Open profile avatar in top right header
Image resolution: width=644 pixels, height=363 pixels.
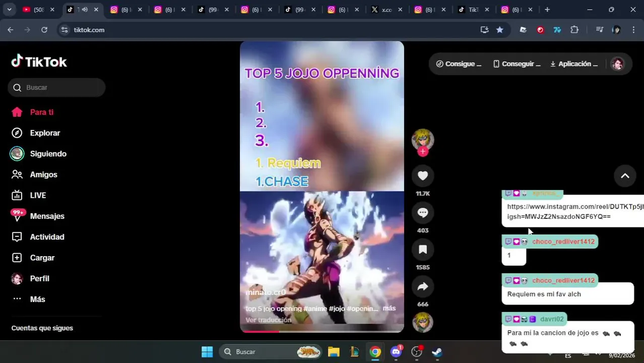coord(617,64)
